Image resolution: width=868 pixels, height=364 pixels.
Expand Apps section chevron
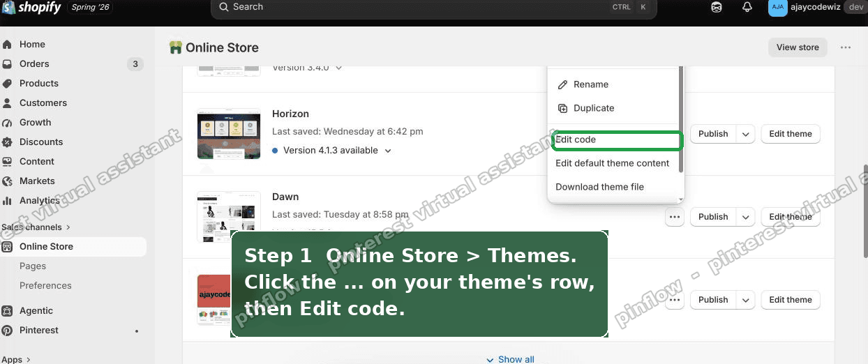[x=29, y=360]
